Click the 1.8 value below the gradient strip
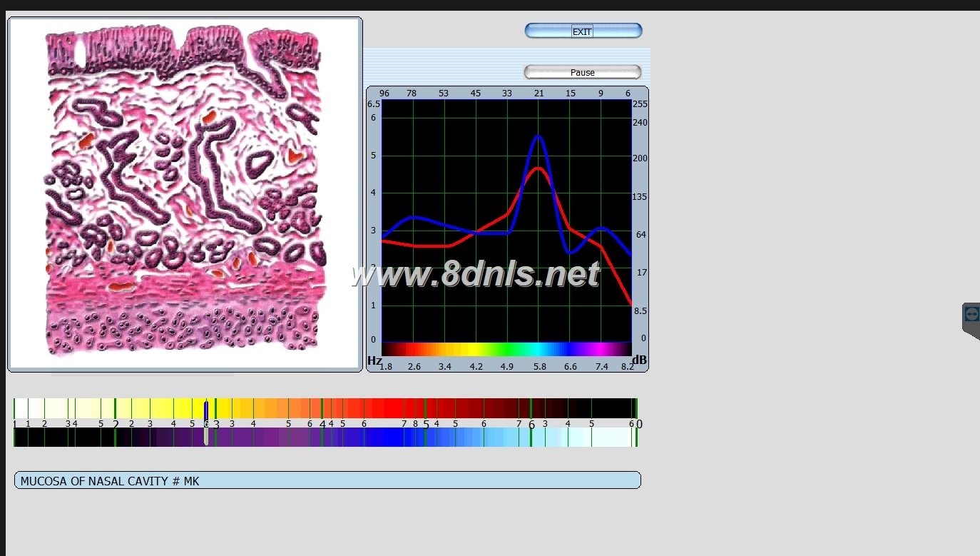 pyautogui.click(x=385, y=366)
